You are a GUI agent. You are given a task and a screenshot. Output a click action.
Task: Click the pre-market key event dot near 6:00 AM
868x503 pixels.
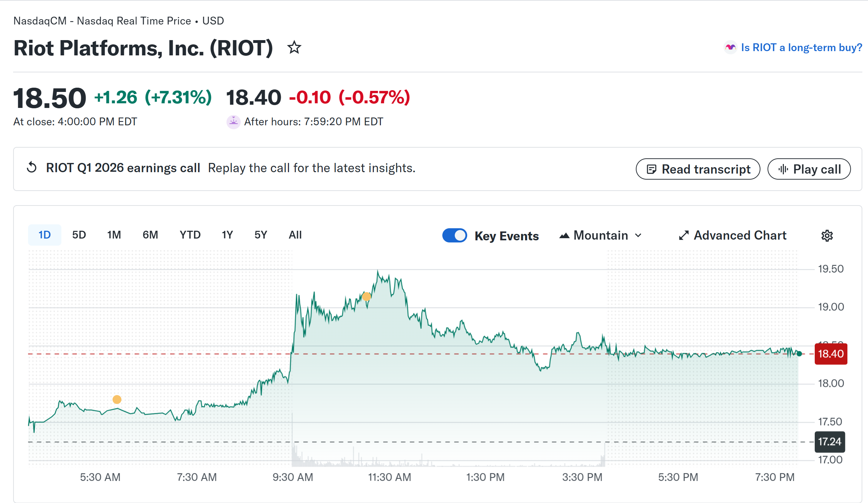coord(117,399)
